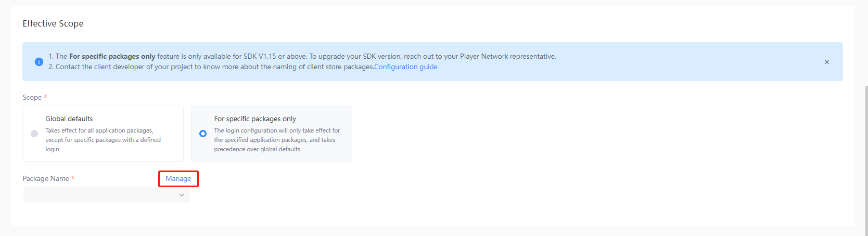Open the Configuration guide link
The width and height of the screenshot is (868, 236).
click(405, 67)
